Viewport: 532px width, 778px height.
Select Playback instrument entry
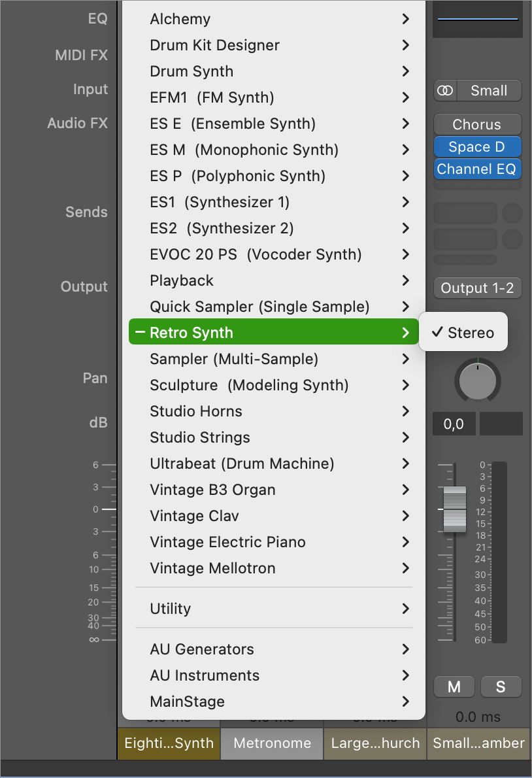pyautogui.click(x=274, y=280)
